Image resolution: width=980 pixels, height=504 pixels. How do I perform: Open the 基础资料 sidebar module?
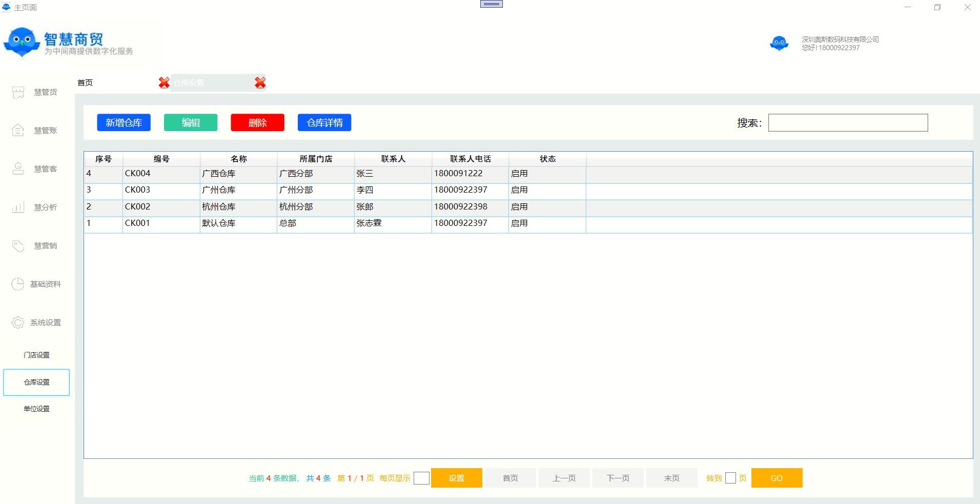(x=36, y=284)
